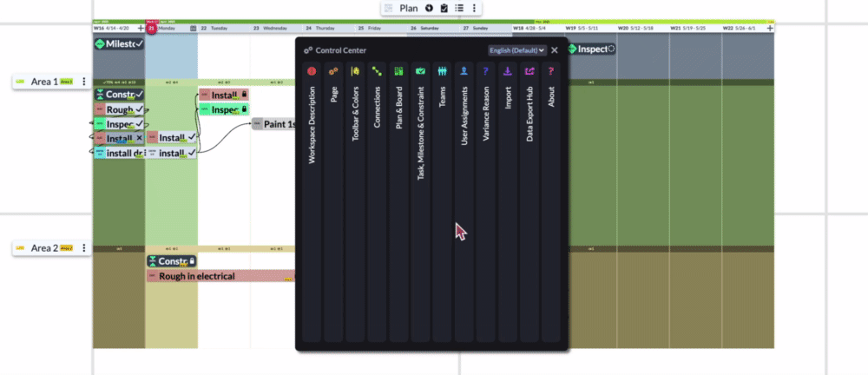
Task: Toggle the Rough task's checkmark
Action: 140,109
